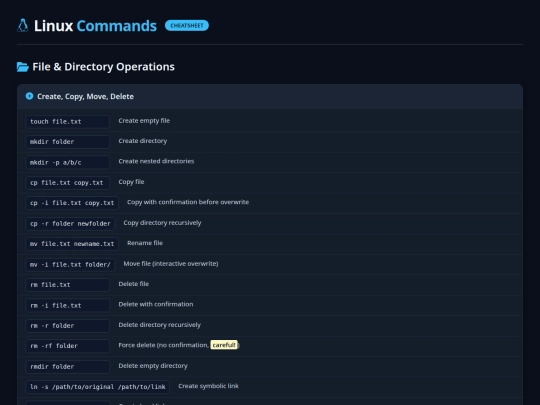Click the 'mv -i file.txt folder/' command box
The width and height of the screenshot is (540, 405).
(70, 264)
